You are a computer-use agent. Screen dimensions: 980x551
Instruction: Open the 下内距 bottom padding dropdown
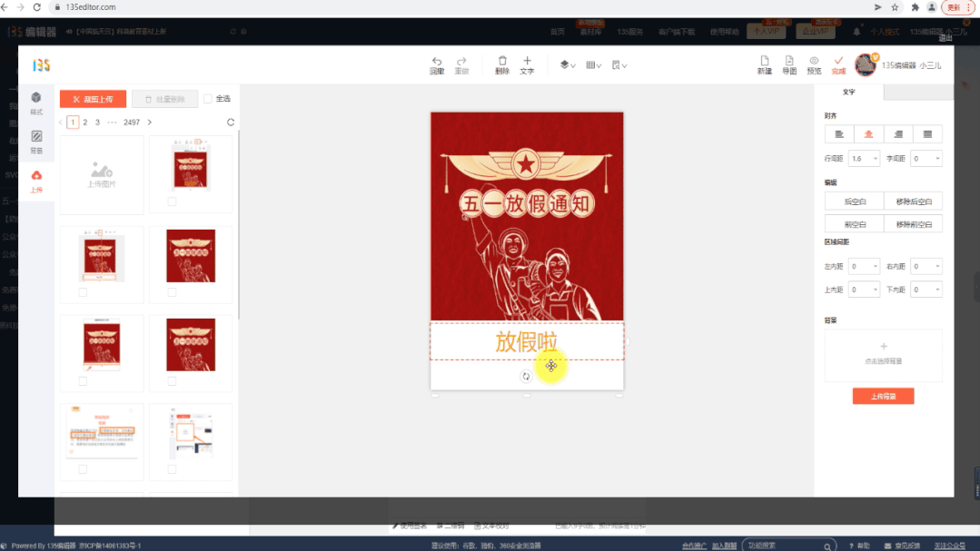pyautogui.click(x=926, y=290)
